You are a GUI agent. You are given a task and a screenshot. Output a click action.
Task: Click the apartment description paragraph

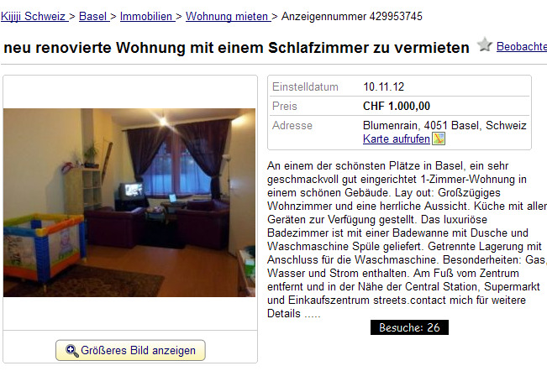pos(408,240)
